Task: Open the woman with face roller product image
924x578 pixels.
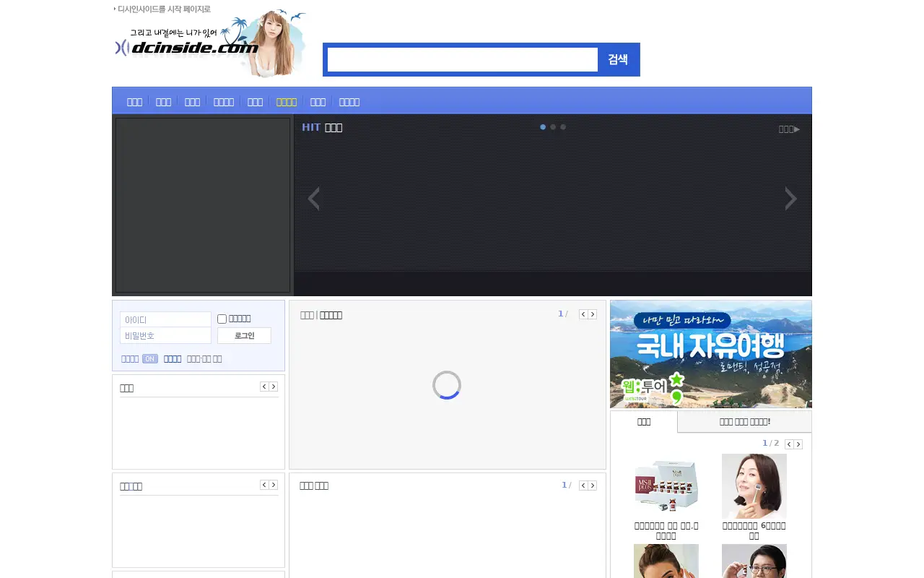Action: (754, 486)
